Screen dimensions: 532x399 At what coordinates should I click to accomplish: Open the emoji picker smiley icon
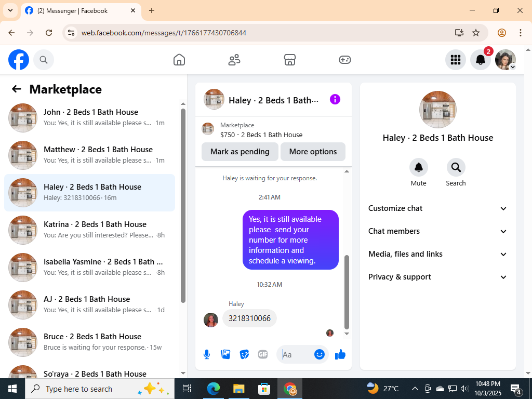320,354
